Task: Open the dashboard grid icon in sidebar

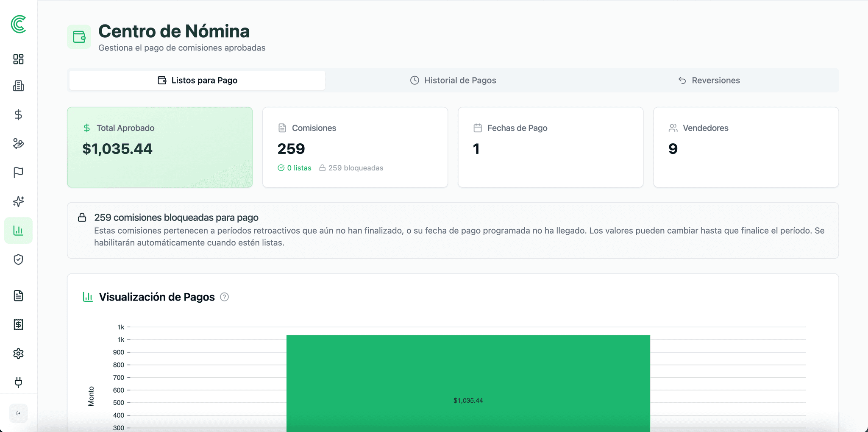Action: (x=18, y=59)
